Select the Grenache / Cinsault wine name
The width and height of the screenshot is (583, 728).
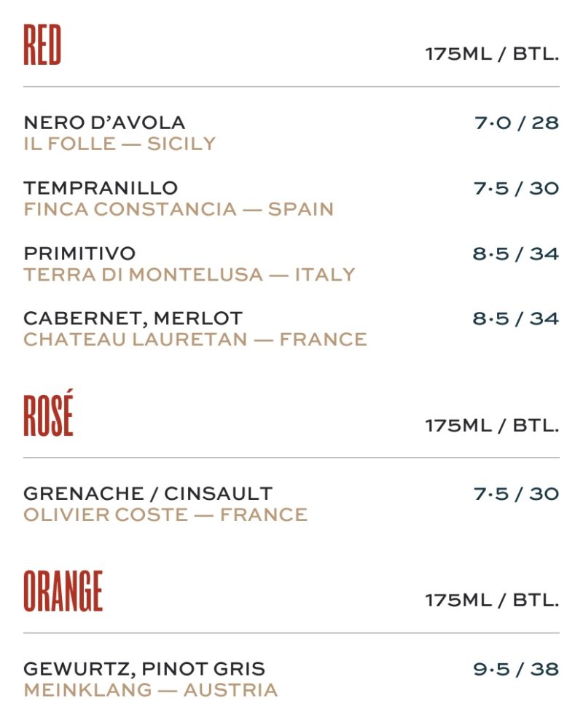coord(148,493)
